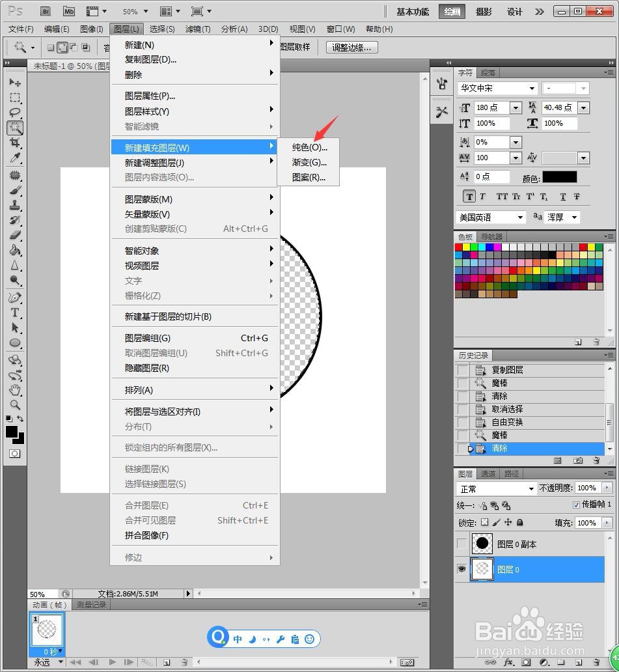Switch to the 基本功能 workspace

(x=413, y=12)
